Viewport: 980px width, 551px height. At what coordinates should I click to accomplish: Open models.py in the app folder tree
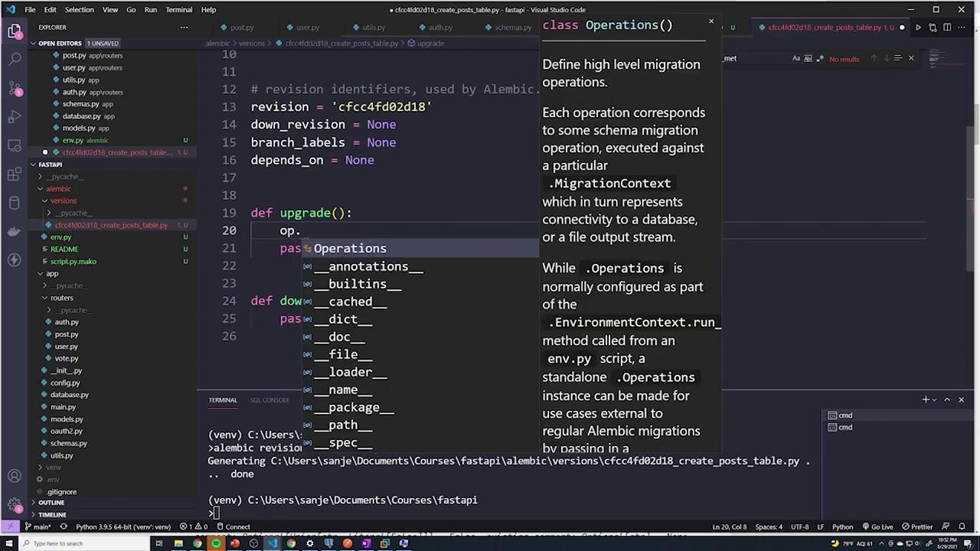(67, 419)
